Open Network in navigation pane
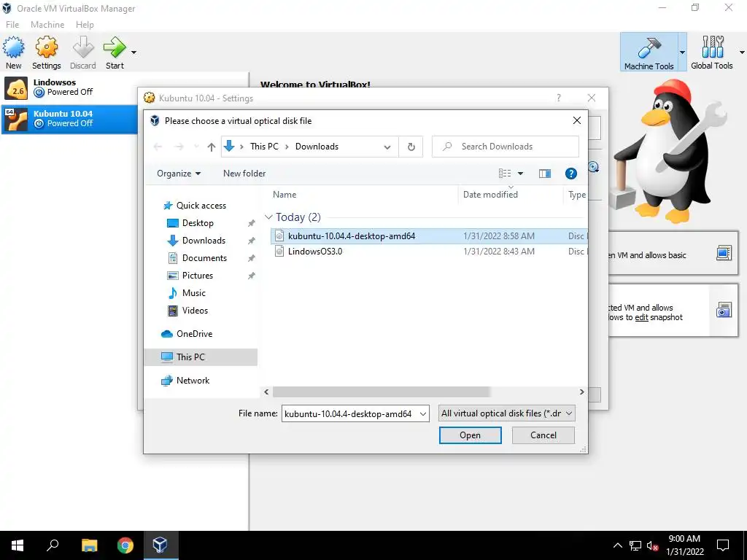The height and width of the screenshot is (560, 747). tap(193, 381)
